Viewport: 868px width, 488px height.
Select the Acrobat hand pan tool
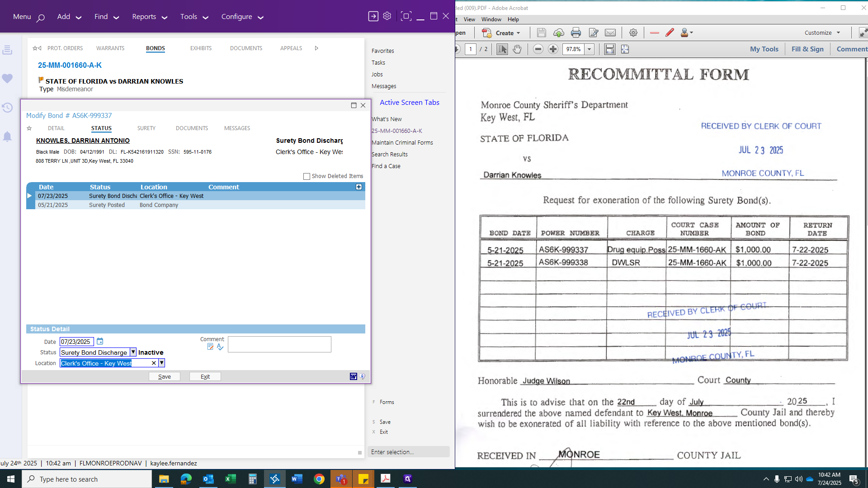click(517, 49)
